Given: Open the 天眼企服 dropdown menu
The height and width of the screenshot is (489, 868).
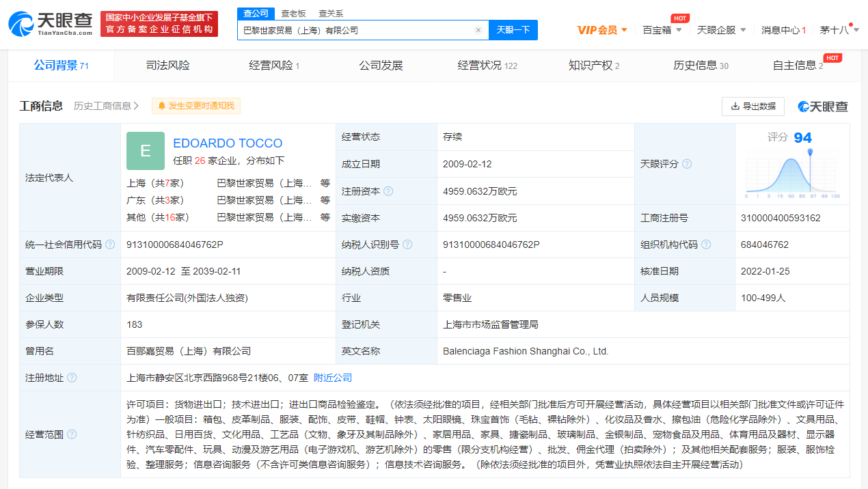Looking at the screenshot, I should 721,30.
